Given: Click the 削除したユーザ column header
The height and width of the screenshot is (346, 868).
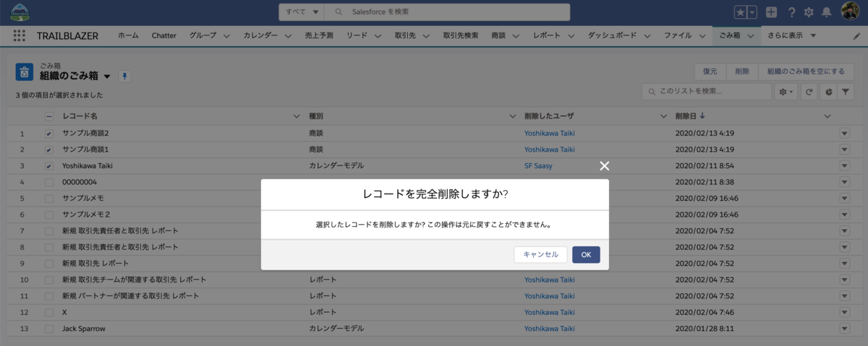Looking at the screenshot, I should 550,116.
